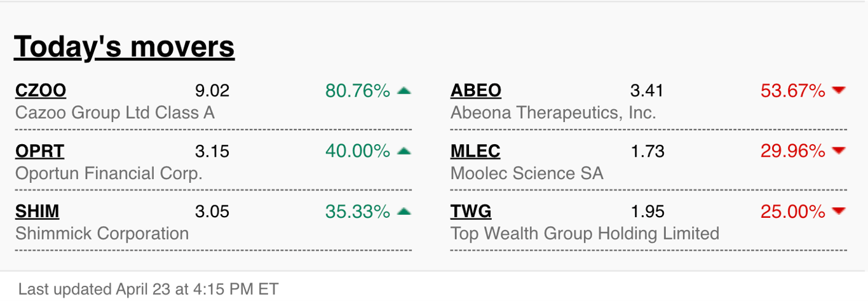868x308 pixels.
Task: Open the Today's movers heading link
Action: click(x=125, y=47)
